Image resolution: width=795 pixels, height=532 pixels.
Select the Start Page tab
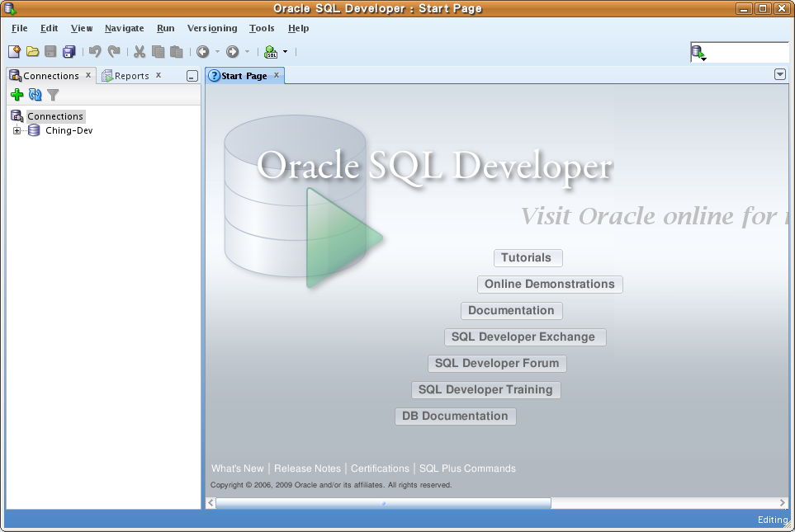(x=244, y=76)
